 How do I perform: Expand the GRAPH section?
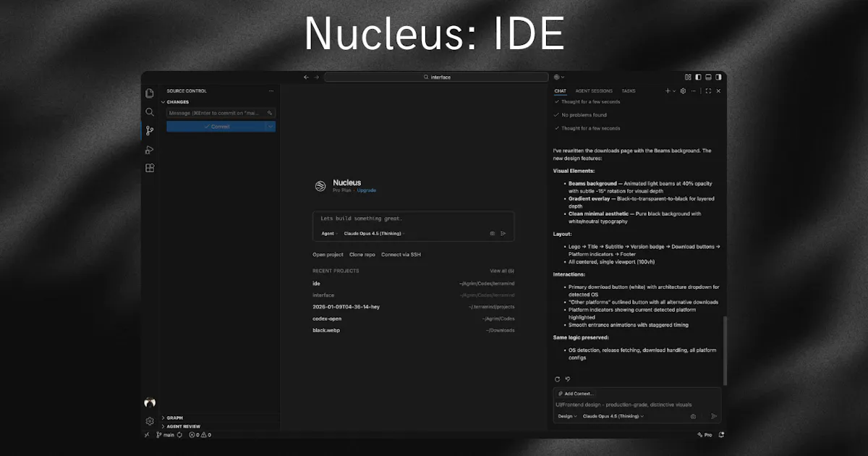(172, 418)
